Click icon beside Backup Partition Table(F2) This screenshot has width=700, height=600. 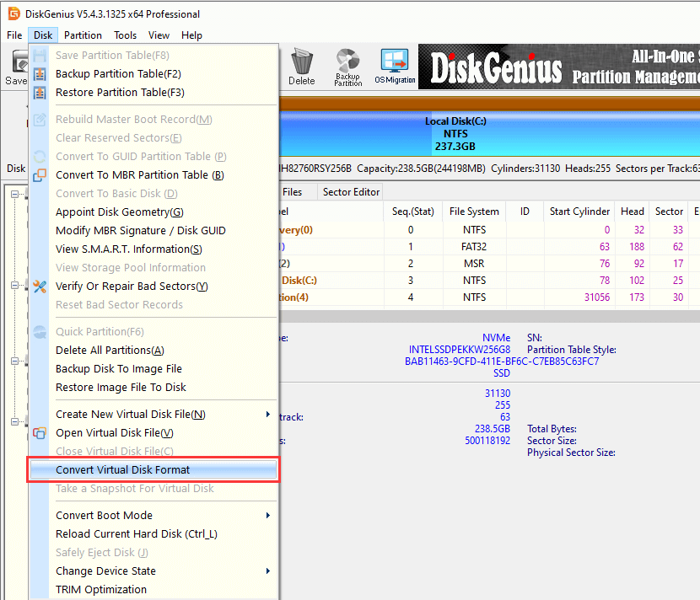click(40, 74)
